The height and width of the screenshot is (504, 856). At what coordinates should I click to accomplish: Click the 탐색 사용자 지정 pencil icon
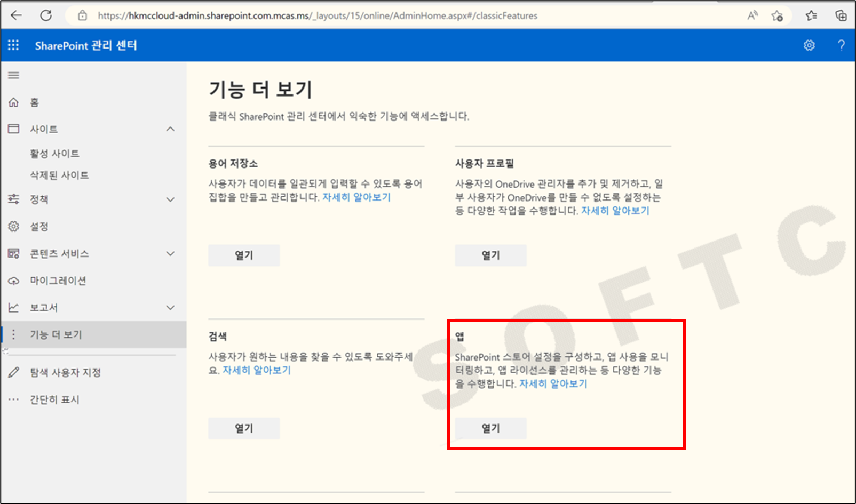pyautogui.click(x=14, y=372)
